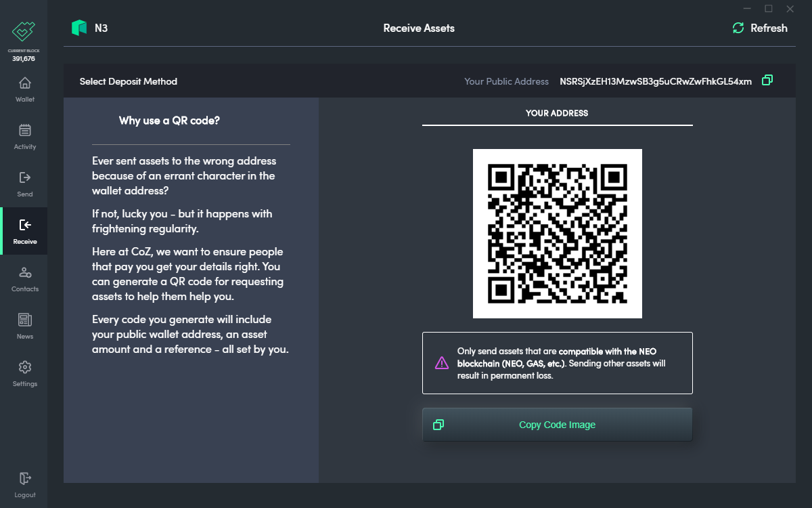This screenshot has height=508, width=812.
Task: Go to the Send assets screen
Action: coord(24,183)
